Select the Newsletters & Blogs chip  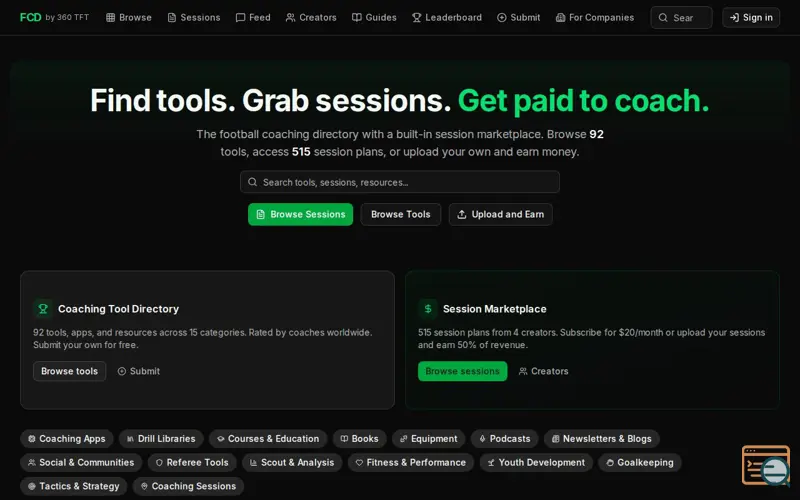[x=602, y=439]
